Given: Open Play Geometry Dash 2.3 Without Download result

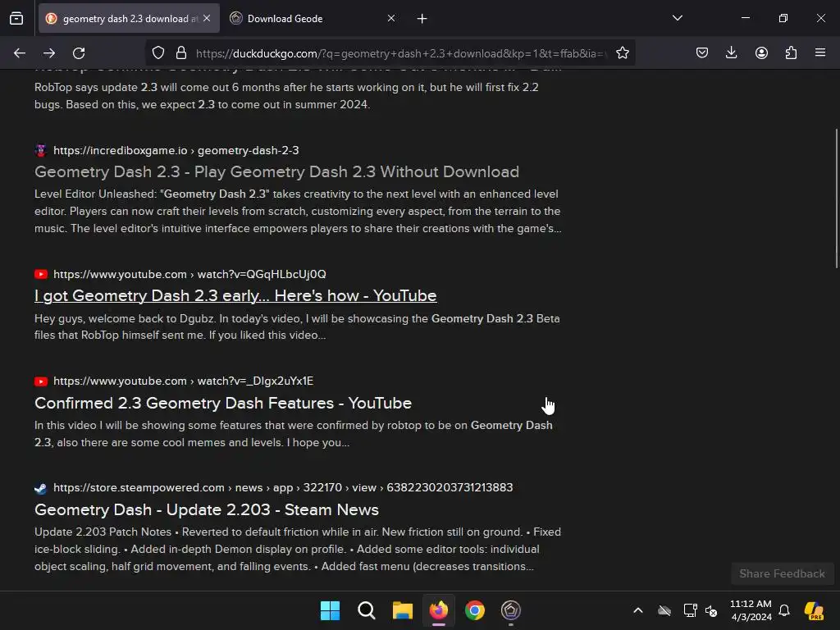Looking at the screenshot, I should (276, 172).
